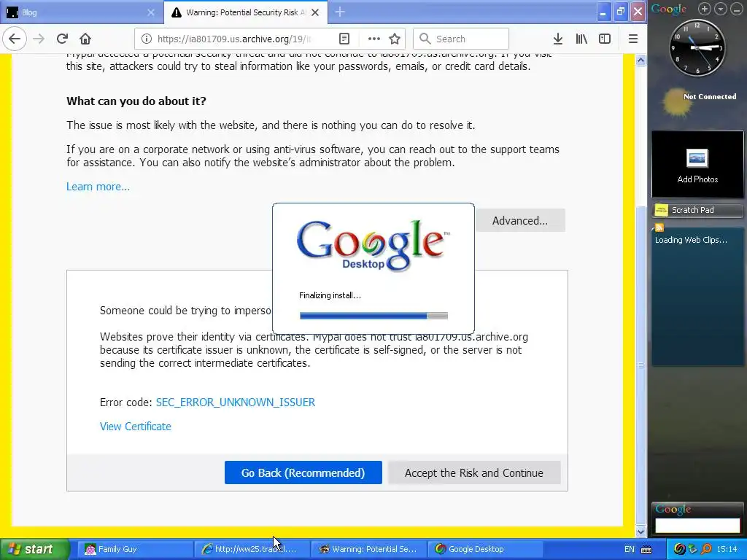Click the forward navigation arrow
Viewport: 747px width, 560px height.
click(x=39, y=39)
